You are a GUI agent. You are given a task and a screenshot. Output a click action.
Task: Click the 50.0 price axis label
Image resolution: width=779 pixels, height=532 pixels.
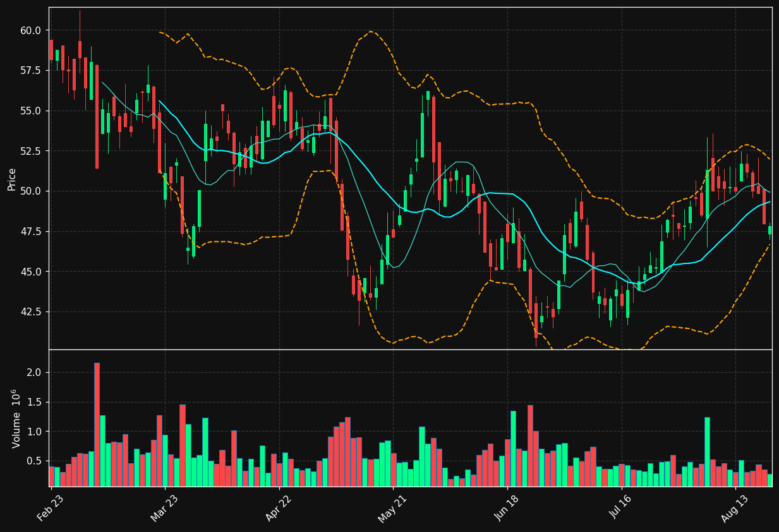pos(30,191)
